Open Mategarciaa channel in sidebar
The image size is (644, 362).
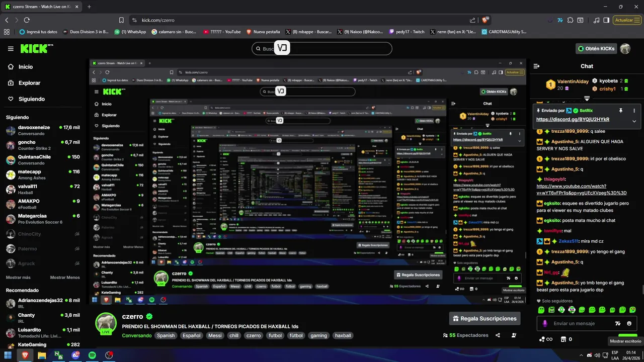[43, 219]
